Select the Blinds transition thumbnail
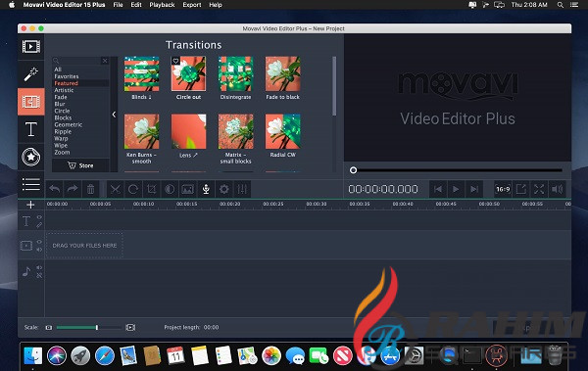This screenshot has width=588, height=371. [x=142, y=73]
